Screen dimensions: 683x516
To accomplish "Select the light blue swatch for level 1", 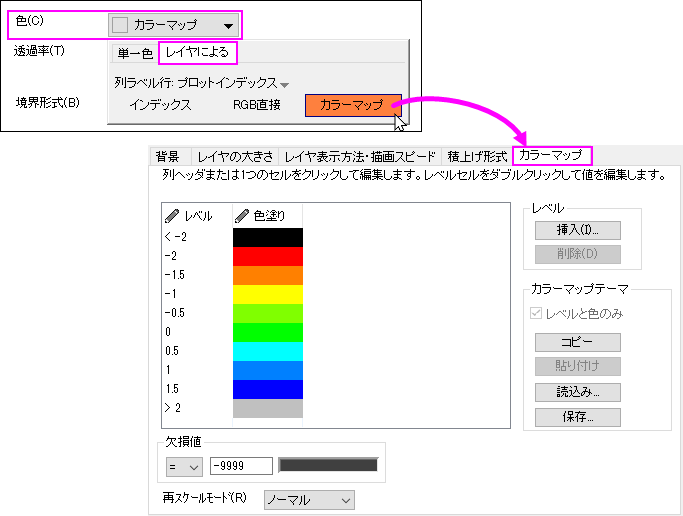I will tap(267, 371).
